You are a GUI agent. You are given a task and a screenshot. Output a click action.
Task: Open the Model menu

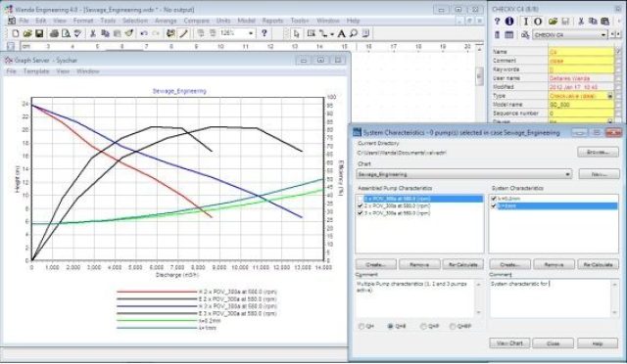click(x=246, y=21)
